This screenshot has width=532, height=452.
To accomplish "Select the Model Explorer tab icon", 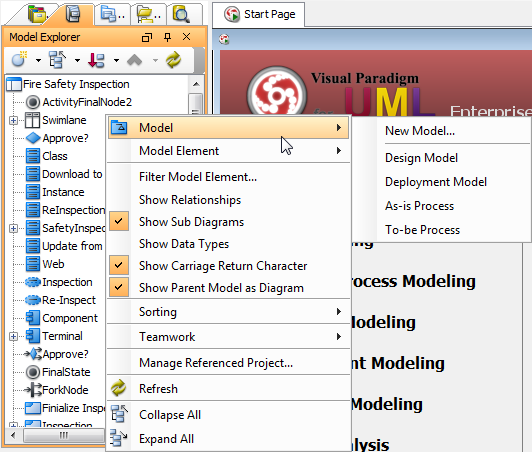I will [x=73, y=14].
